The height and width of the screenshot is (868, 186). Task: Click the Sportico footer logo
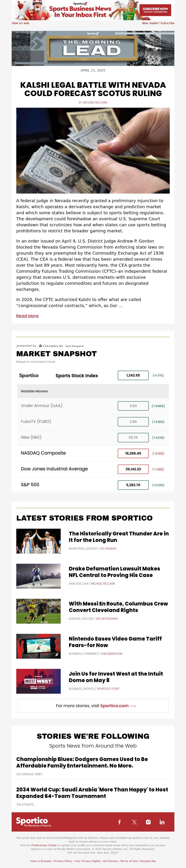point(34,822)
